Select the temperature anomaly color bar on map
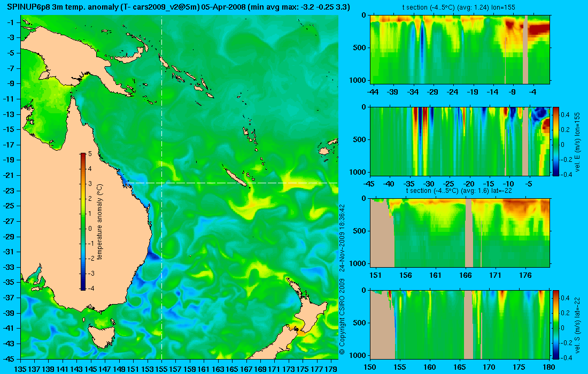Viewport: 588px width, 374px height. [x=83, y=221]
